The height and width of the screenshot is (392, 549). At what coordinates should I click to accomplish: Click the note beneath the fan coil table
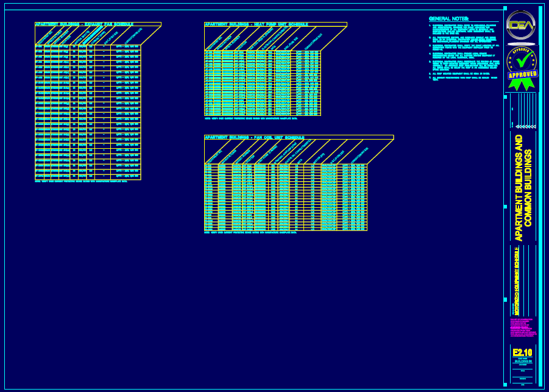tap(250, 232)
